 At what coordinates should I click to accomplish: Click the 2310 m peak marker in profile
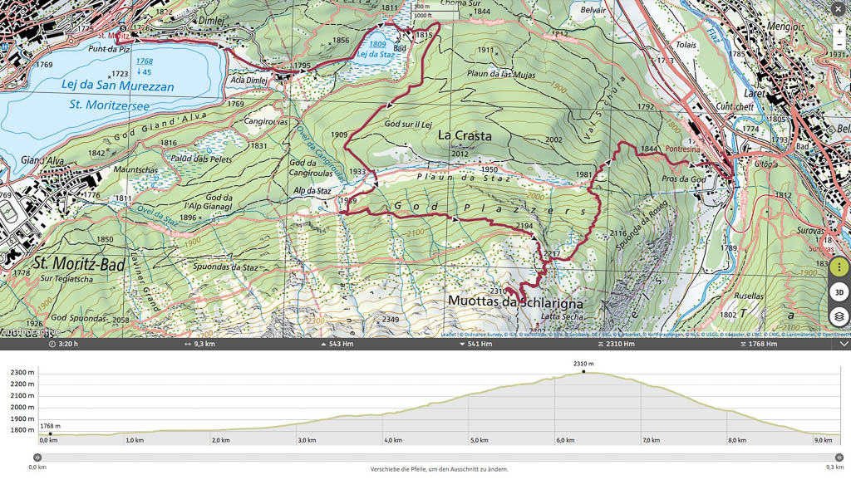click(x=583, y=371)
